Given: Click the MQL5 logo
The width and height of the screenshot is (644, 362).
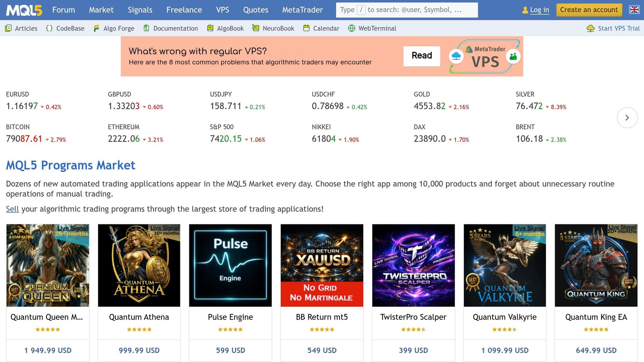Looking at the screenshot, I should [x=24, y=10].
